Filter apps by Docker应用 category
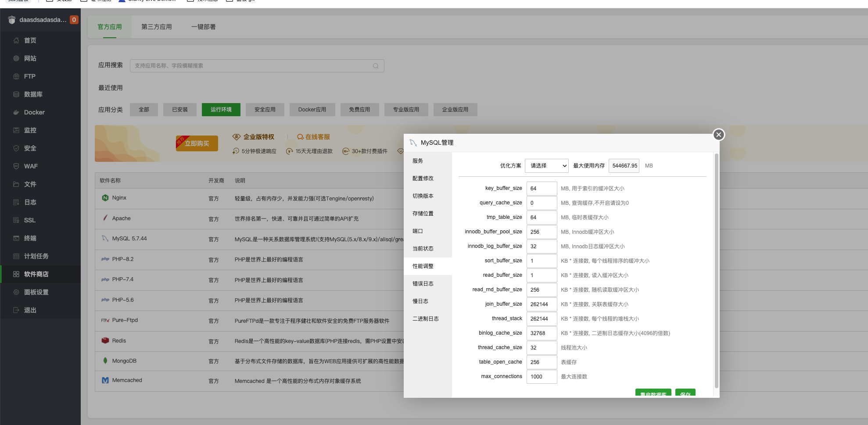The height and width of the screenshot is (425, 868). point(312,110)
